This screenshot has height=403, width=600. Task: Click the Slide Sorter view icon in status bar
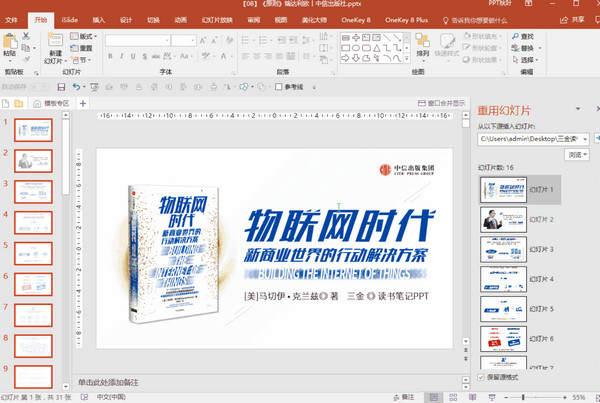453,398
